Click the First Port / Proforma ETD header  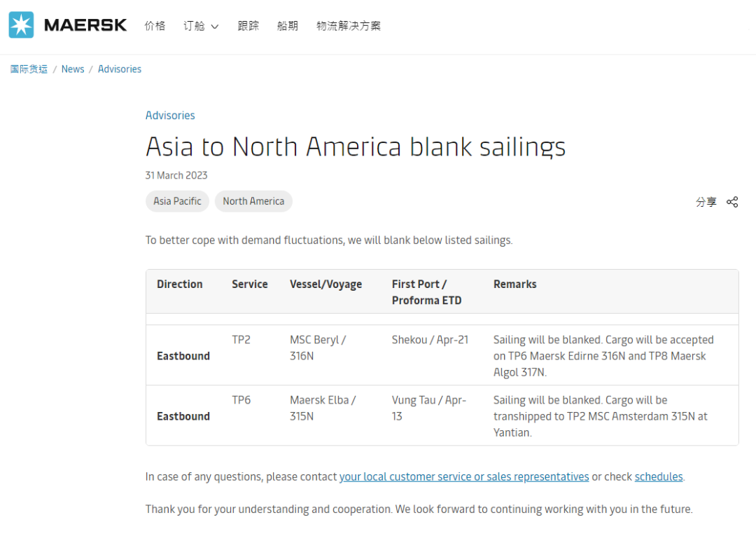(427, 292)
